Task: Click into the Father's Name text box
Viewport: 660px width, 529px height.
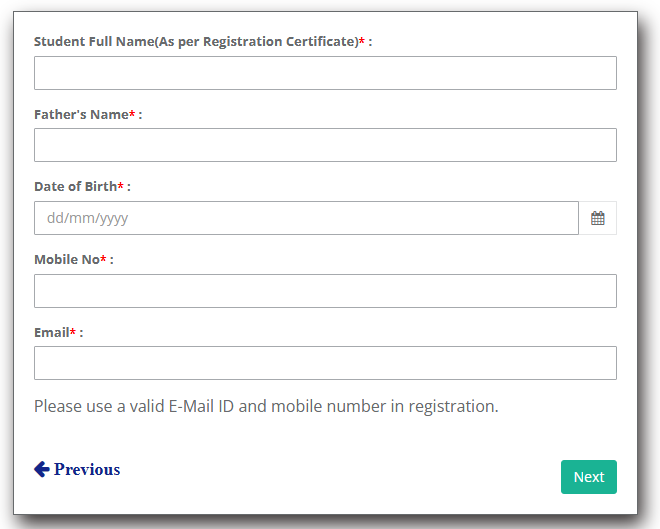Action: coord(325,145)
